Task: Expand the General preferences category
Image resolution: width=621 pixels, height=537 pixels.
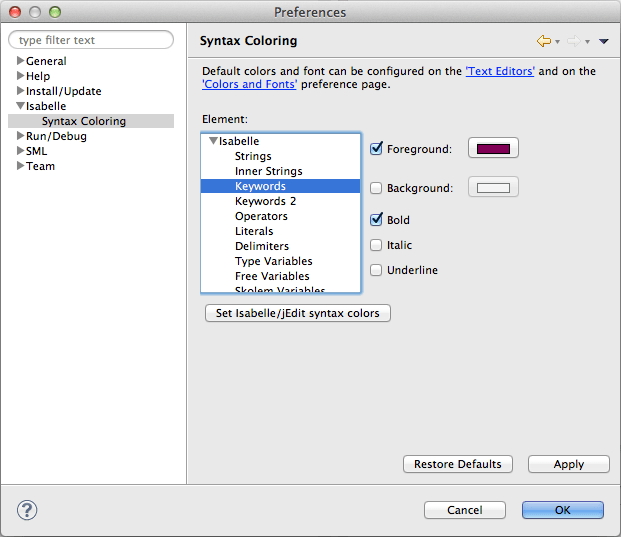Action: 20,61
